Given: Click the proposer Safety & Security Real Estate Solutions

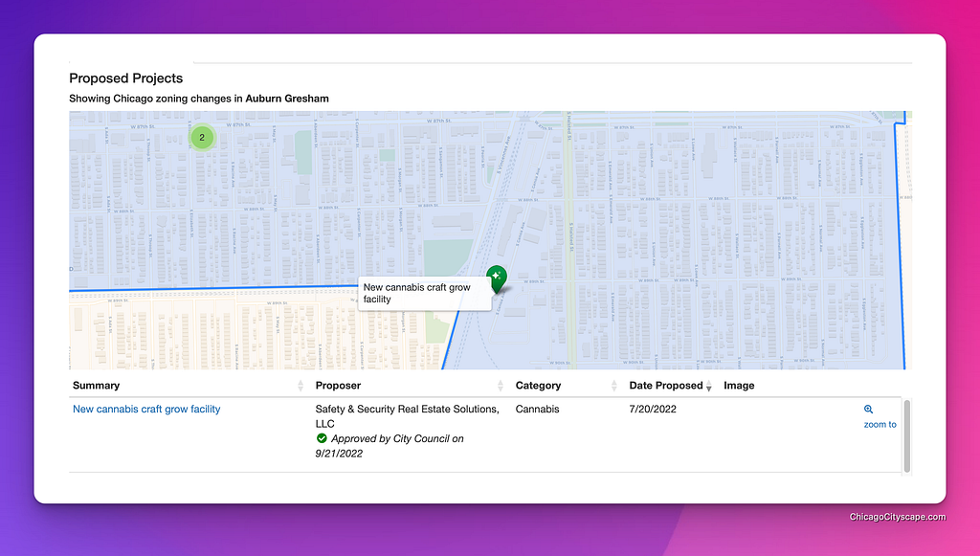Looking at the screenshot, I should (x=407, y=416).
